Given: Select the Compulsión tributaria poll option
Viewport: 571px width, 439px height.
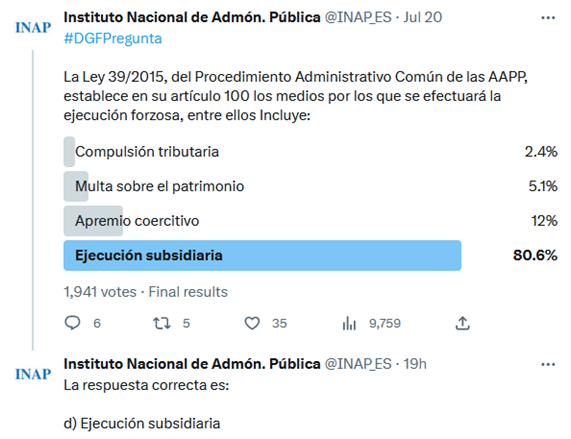Looking at the screenshot, I should click(310, 152).
